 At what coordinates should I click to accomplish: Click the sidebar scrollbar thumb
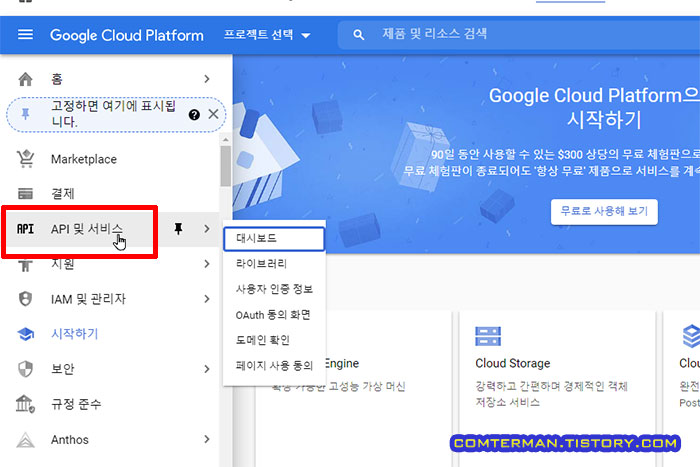tap(225, 166)
